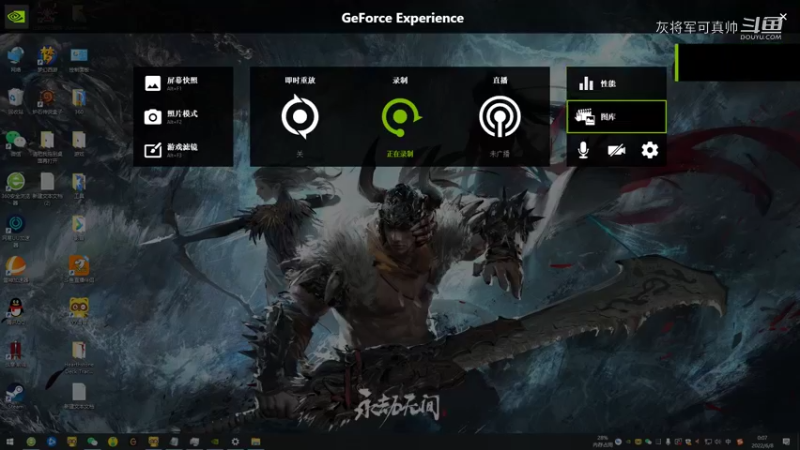Click the white gear icon in the taskbar

point(235,441)
